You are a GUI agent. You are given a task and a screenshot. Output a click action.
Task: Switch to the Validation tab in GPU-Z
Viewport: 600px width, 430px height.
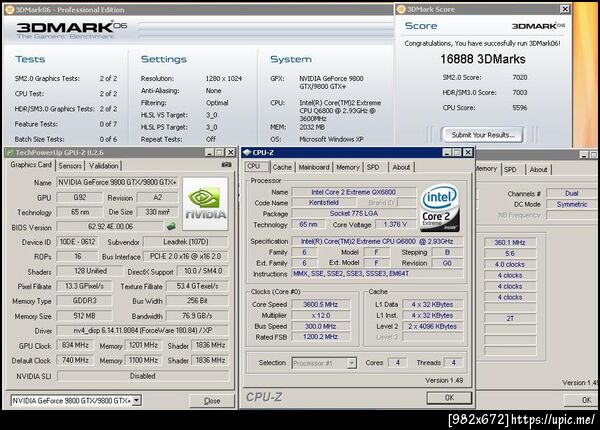click(x=103, y=166)
